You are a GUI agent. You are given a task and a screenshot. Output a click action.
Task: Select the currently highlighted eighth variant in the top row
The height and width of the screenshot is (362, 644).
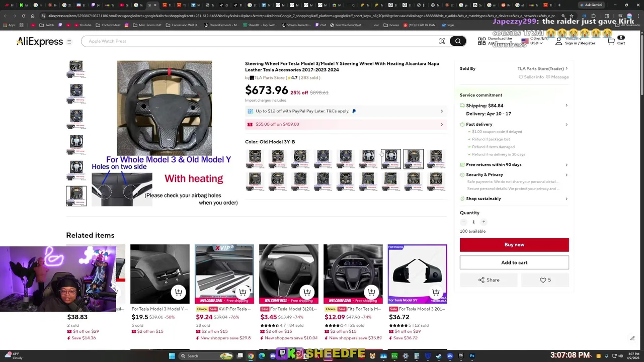pos(414,158)
